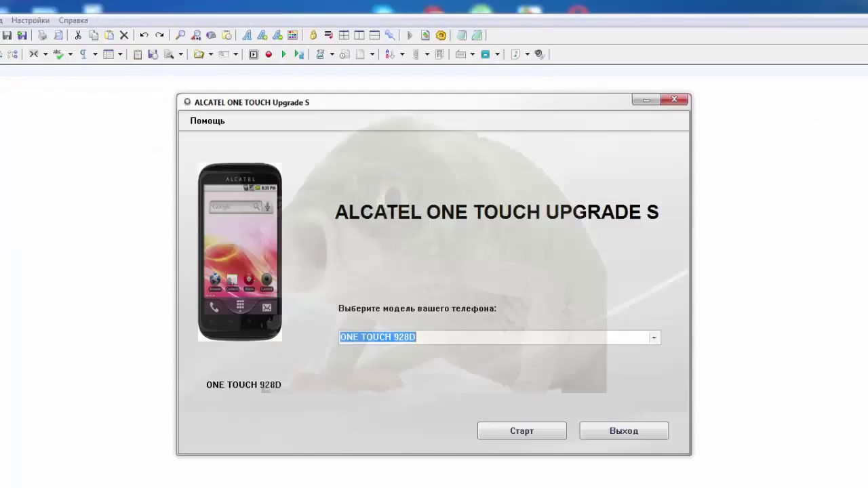The height and width of the screenshot is (488, 868).
Task: Click the teal square icon in second toolbar
Action: (x=486, y=54)
